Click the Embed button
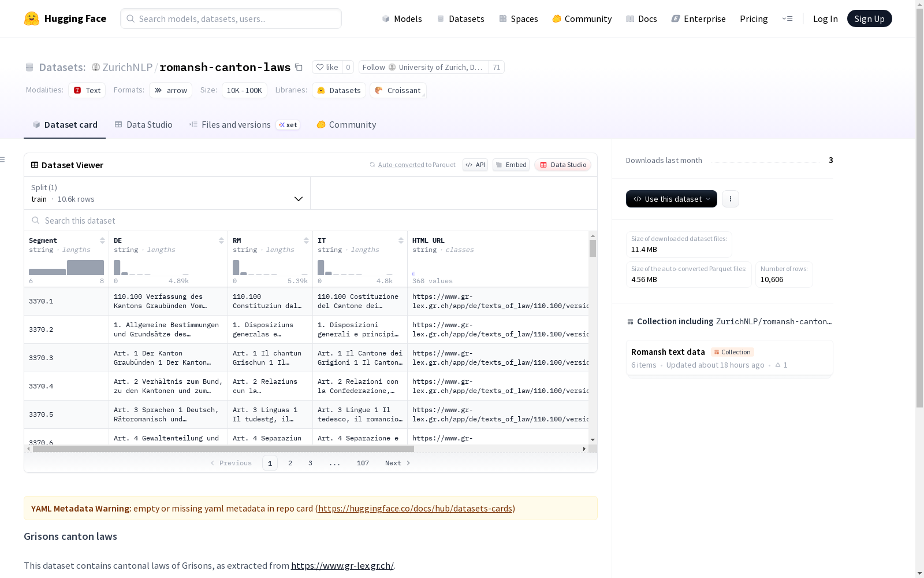The height and width of the screenshot is (578, 924). (511, 165)
